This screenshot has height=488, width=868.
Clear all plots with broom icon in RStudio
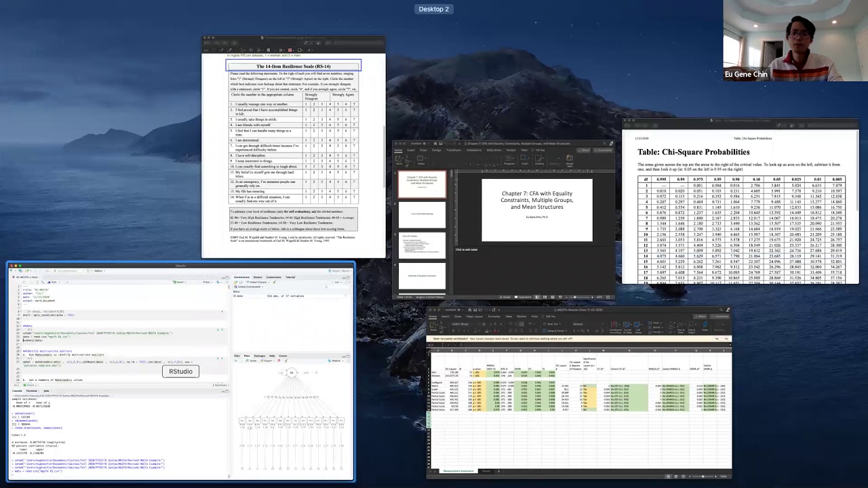[286, 361]
